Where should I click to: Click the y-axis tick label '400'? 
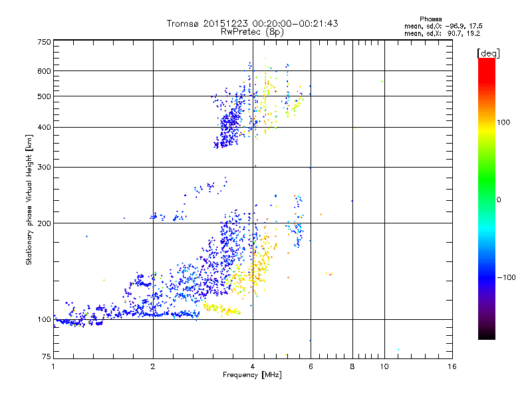point(44,128)
